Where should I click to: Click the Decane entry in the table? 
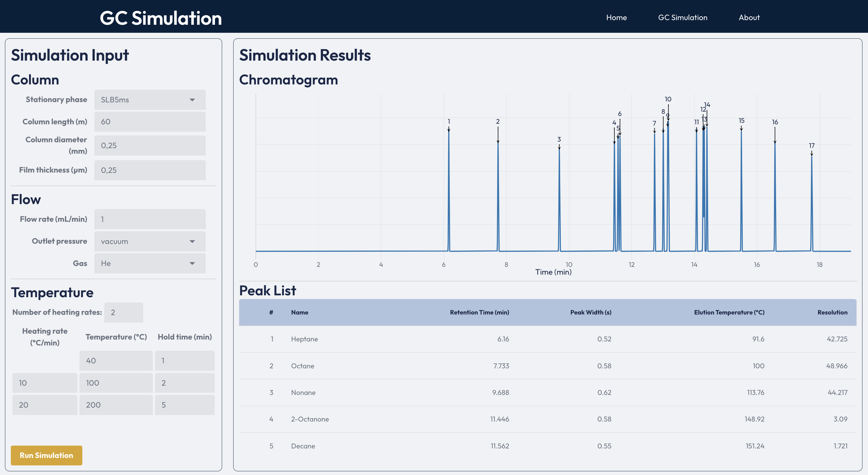point(303,446)
